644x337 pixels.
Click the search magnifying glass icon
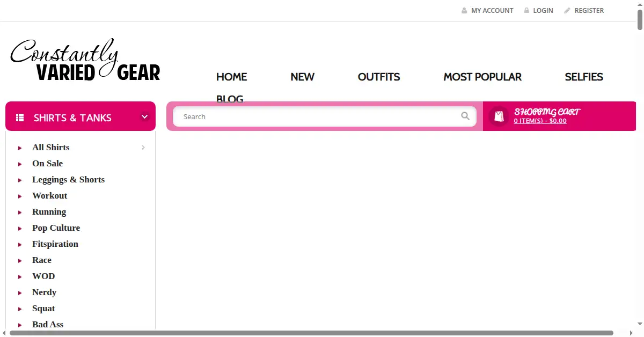click(465, 116)
